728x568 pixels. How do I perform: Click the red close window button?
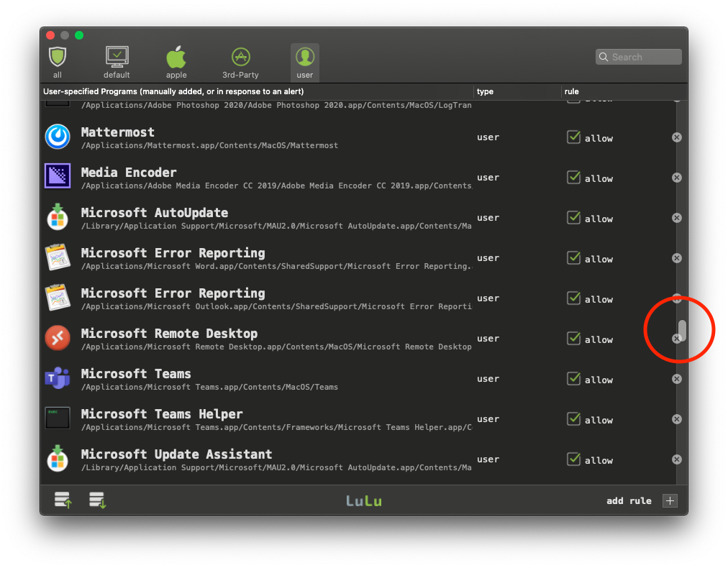[50, 35]
